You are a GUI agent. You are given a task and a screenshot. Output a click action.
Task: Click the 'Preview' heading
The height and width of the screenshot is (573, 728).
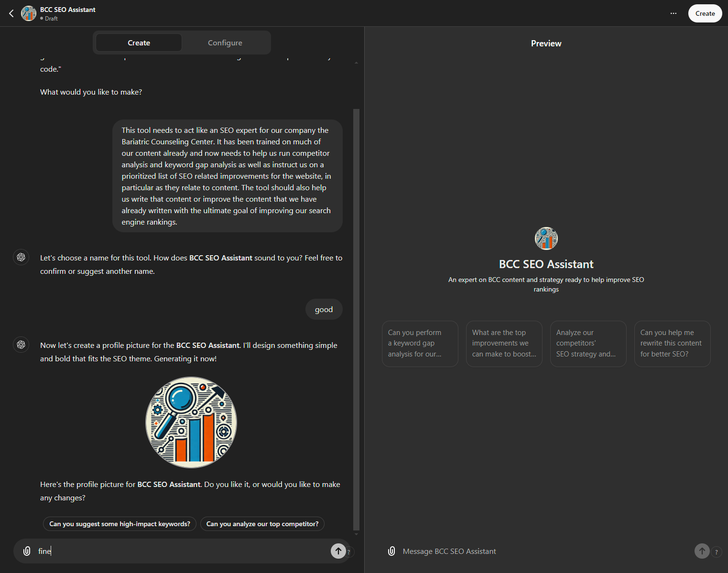tap(546, 43)
